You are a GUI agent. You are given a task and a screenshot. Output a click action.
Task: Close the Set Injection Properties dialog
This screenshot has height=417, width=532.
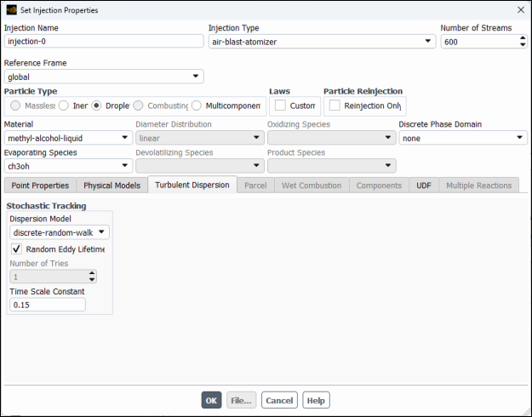(520, 10)
